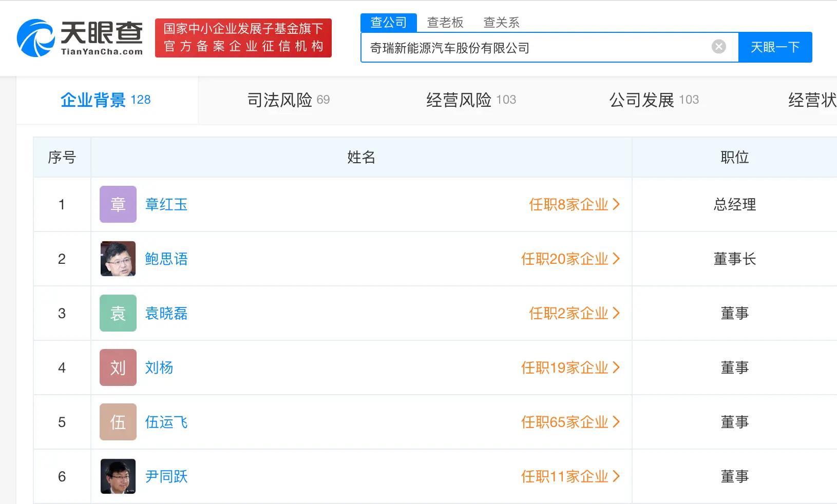Expand 任职2家企业 for 袁晓磊
837x504 pixels.
click(575, 314)
